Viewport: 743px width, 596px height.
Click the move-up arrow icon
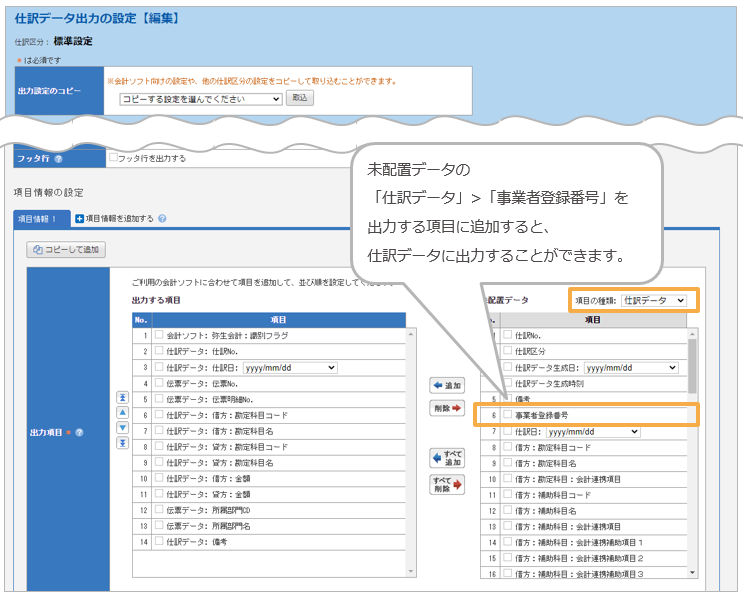(123, 412)
